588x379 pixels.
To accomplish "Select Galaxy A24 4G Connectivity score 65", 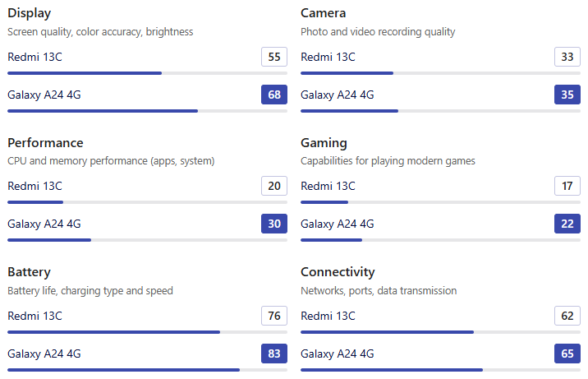I will coord(567,354).
